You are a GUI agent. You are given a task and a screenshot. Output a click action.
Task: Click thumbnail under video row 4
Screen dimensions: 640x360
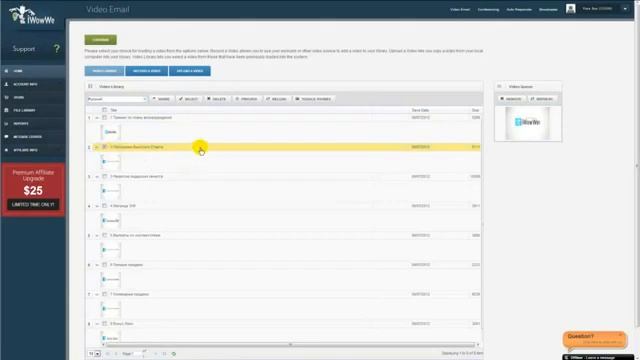pyautogui.click(x=111, y=220)
